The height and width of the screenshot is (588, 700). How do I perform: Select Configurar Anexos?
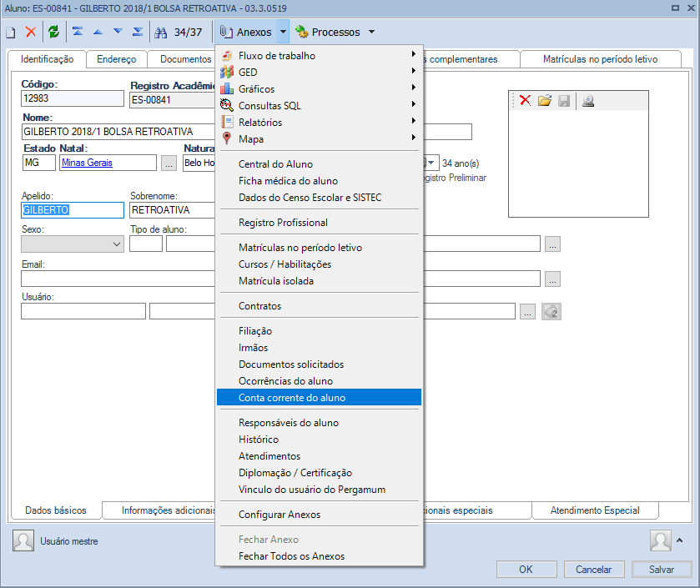point(320,515)
